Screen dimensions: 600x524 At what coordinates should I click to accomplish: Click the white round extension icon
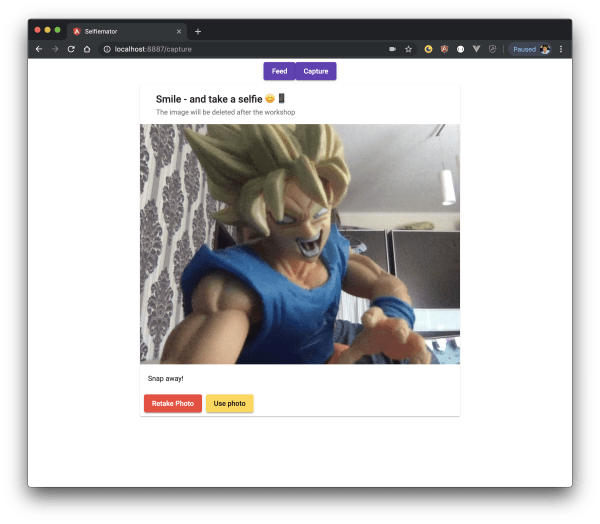[x=460, y=49]
